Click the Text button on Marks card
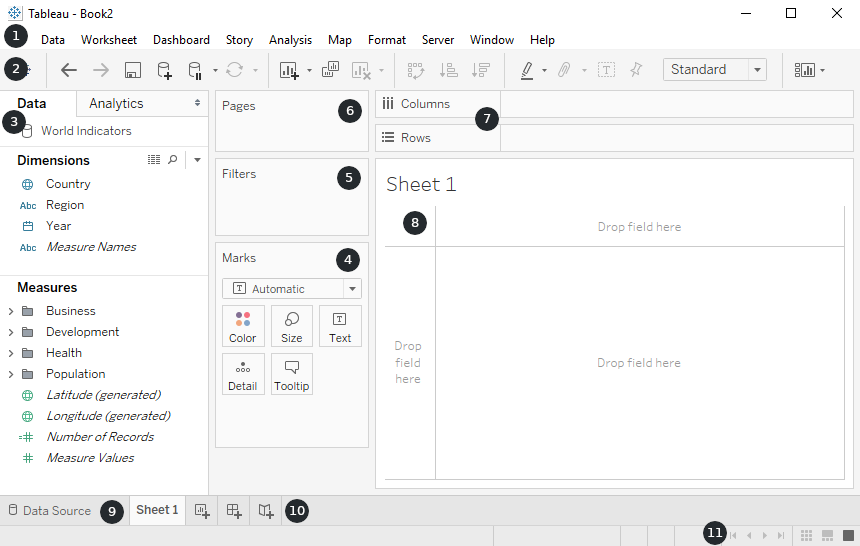This screenshot has width=860, height=546. 340,327
